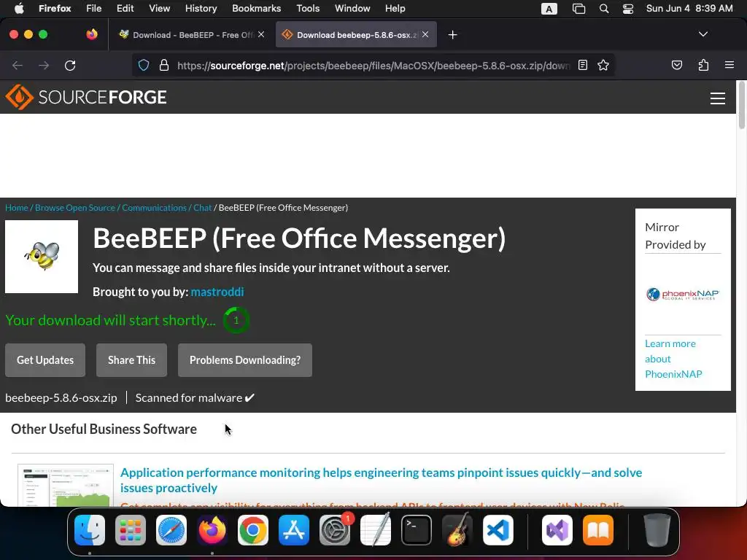The width and height of the screenshot is (747, 560).
Task: Open the Application performance monitoring ad link
Action: [x=381, y=480]
